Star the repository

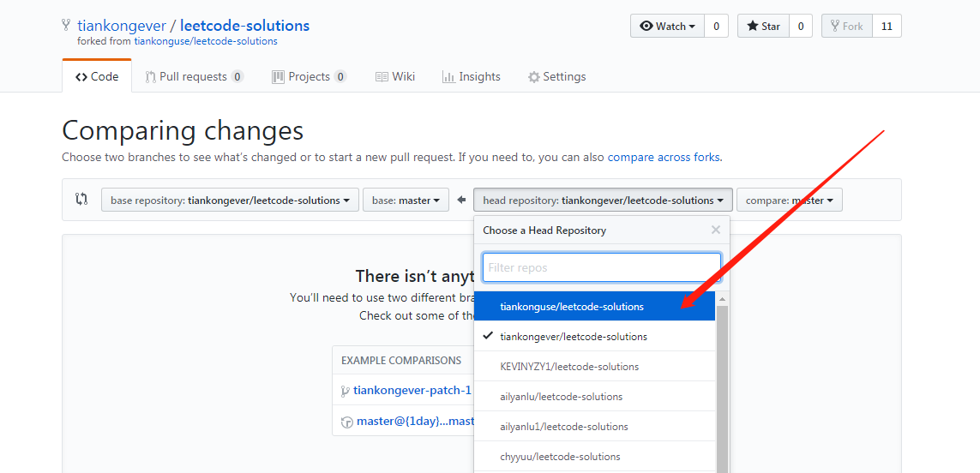click(764, 27)
